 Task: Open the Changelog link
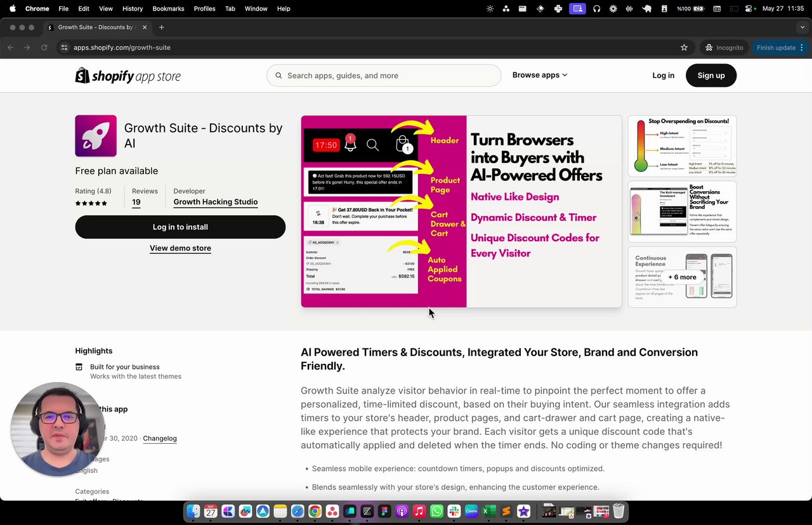[x=160, y=438]
